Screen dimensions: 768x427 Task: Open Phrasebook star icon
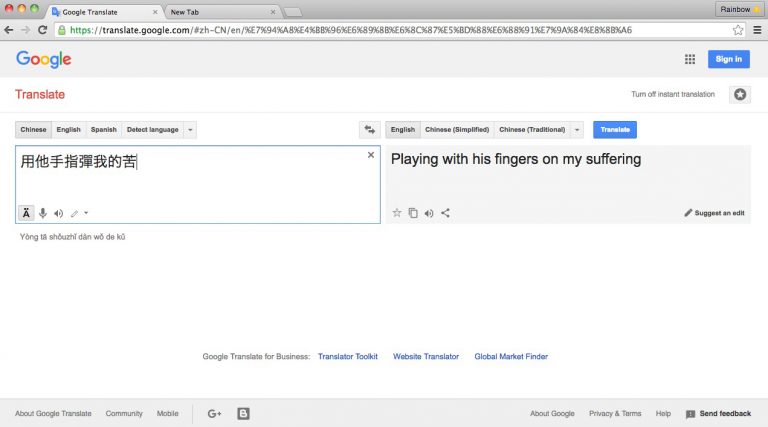coord(739,94)
